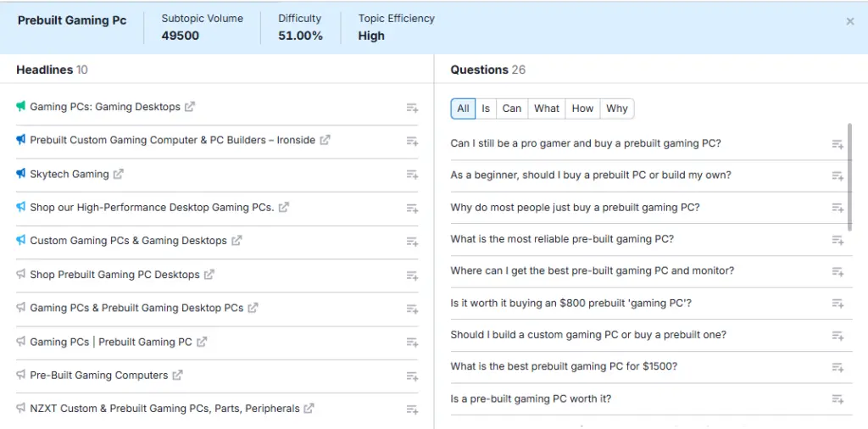Open Custom Gaming PCs & Gaming Desktops headline
Image resolution: width=868 pixels, height=429 pixels.
pos(128,241)
